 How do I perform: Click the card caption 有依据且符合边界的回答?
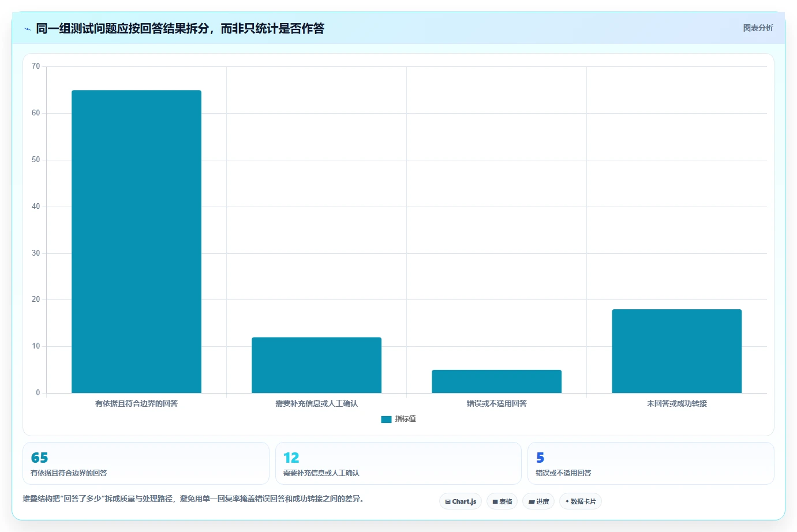coord(69,473)
